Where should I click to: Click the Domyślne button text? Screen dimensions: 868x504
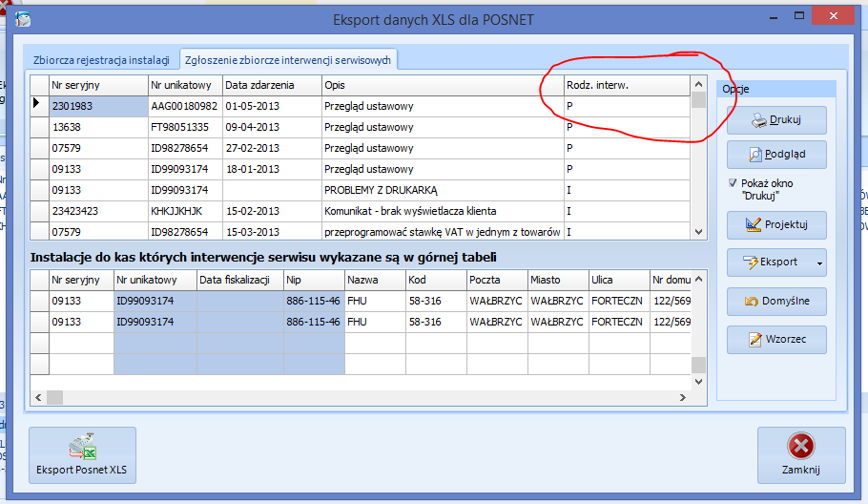[x=786, y=301]
